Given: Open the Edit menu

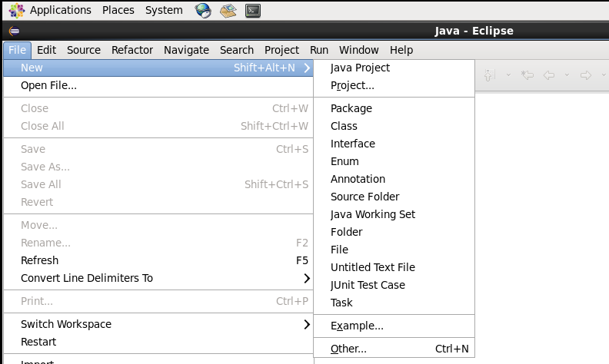Looking at the screenshot, I should click(46, 50).
